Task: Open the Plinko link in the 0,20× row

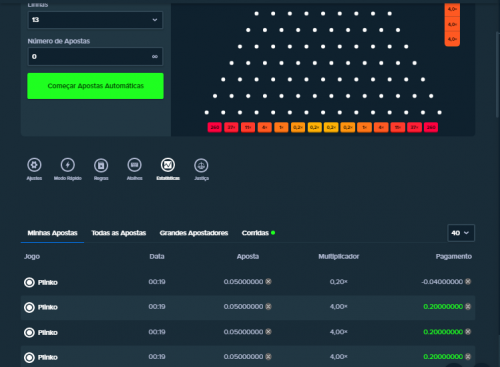Action: (x=47, y=282)
